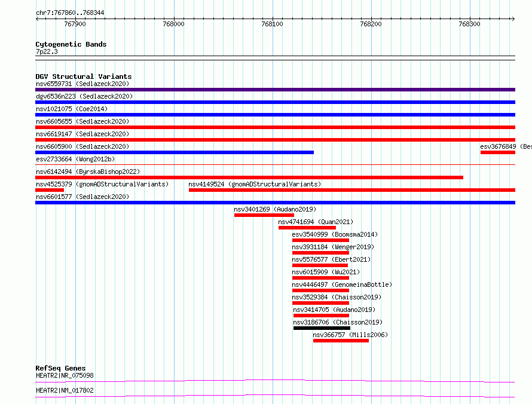This screenshot has width=532, height=404.
Task: Select nsv6619147 (Sedlazeck2020) variant label
Action: [82, 134]
